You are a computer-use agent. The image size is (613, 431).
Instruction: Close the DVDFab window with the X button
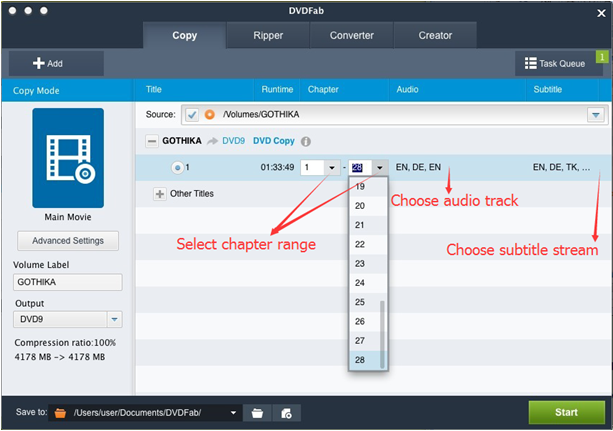[601, 14]
